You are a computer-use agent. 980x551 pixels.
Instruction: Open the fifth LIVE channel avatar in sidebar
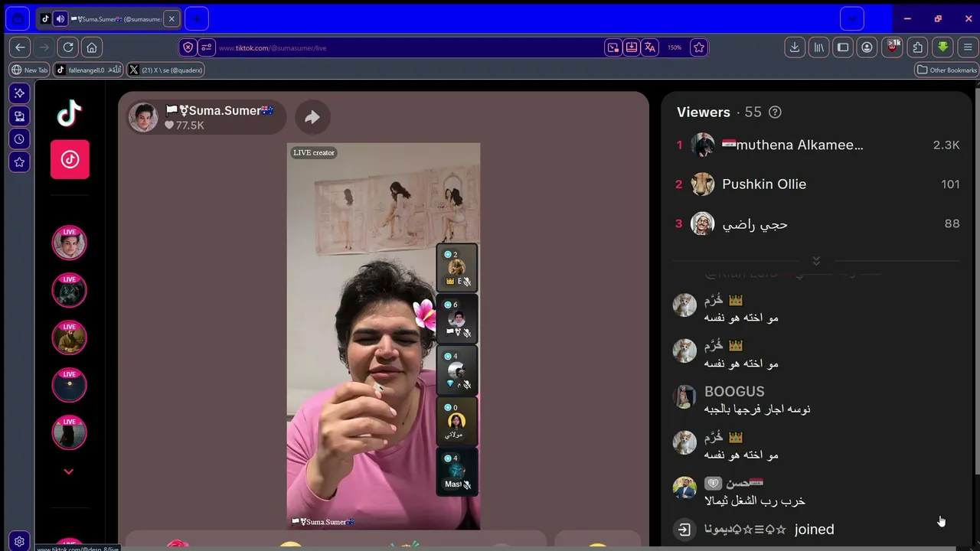tap(69, 433)
